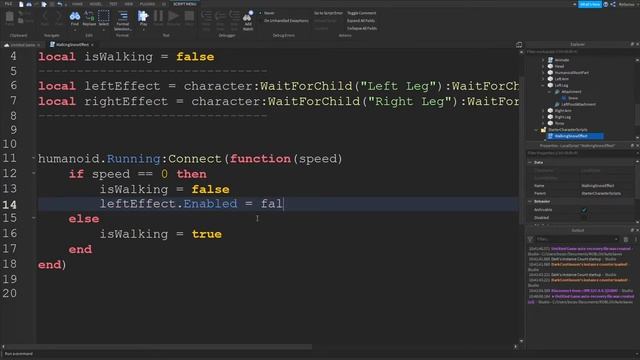Switch to the VIEW ribbon tab

[x=129, y=4]
